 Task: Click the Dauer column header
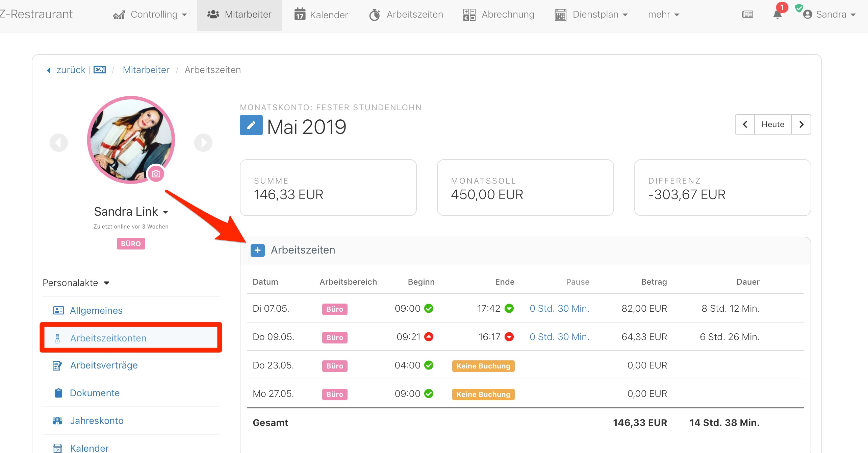click(748, 282)
